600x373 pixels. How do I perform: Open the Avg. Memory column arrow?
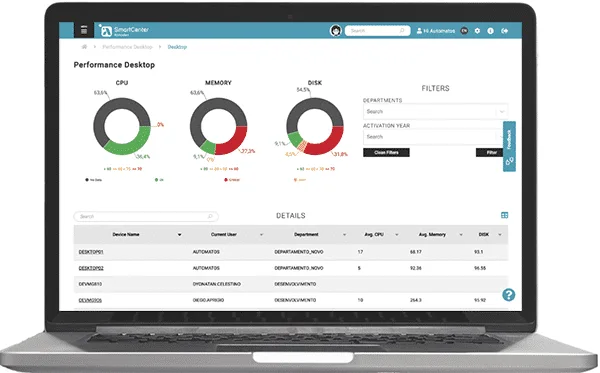tap(461, 235)
